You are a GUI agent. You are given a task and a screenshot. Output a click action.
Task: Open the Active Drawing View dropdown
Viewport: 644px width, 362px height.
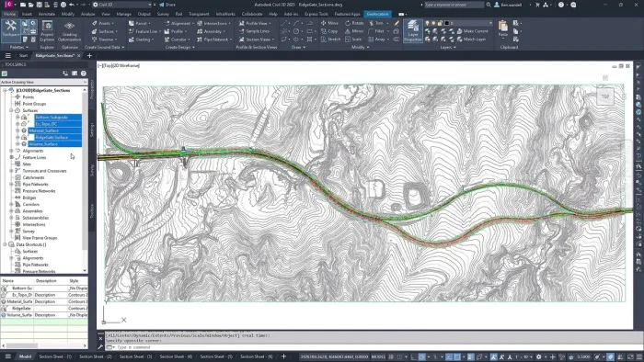click(x=44, y=82)
